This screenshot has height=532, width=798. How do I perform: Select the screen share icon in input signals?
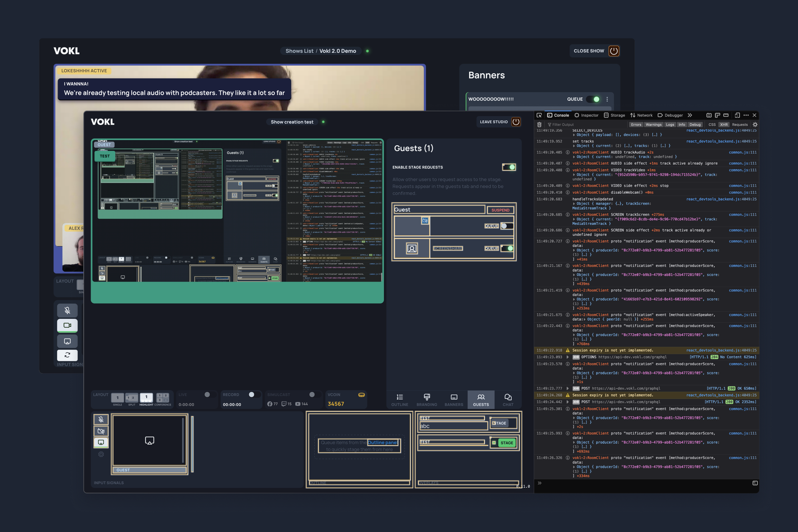click(x=101, y=442)
